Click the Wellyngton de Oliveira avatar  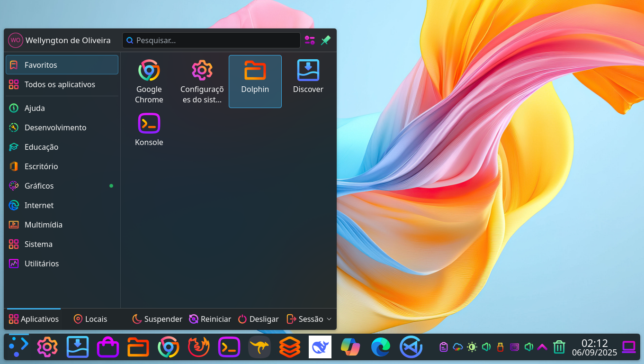[x=15, y=40]
